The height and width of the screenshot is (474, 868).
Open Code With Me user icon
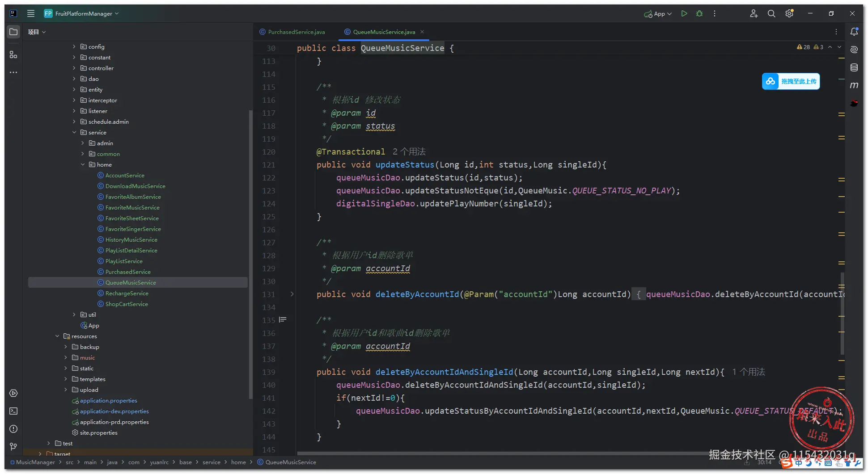point(754,13)
